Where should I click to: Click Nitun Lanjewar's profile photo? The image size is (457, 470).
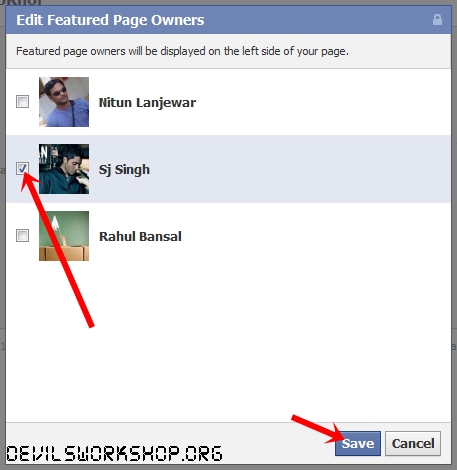[64, 102]
